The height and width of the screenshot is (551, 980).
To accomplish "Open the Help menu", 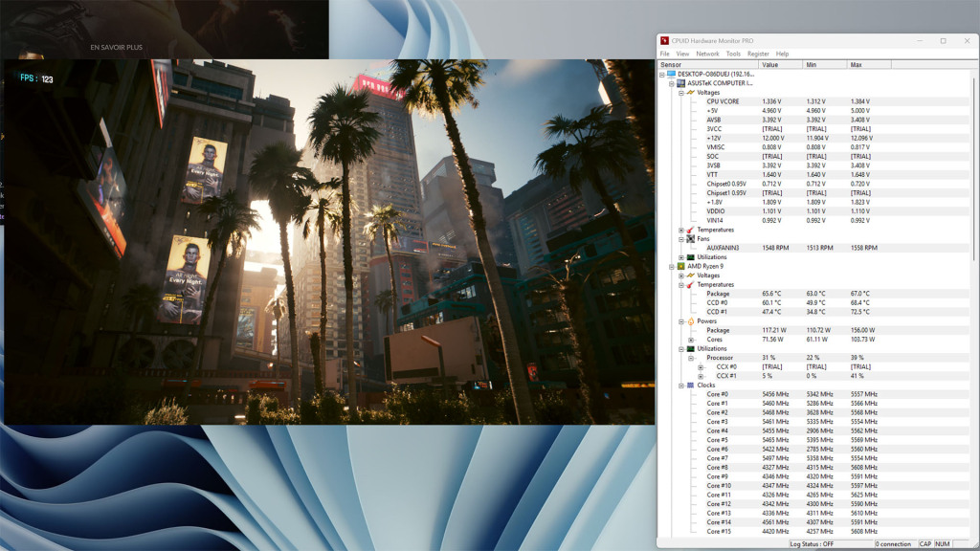I will click(782, 54).
